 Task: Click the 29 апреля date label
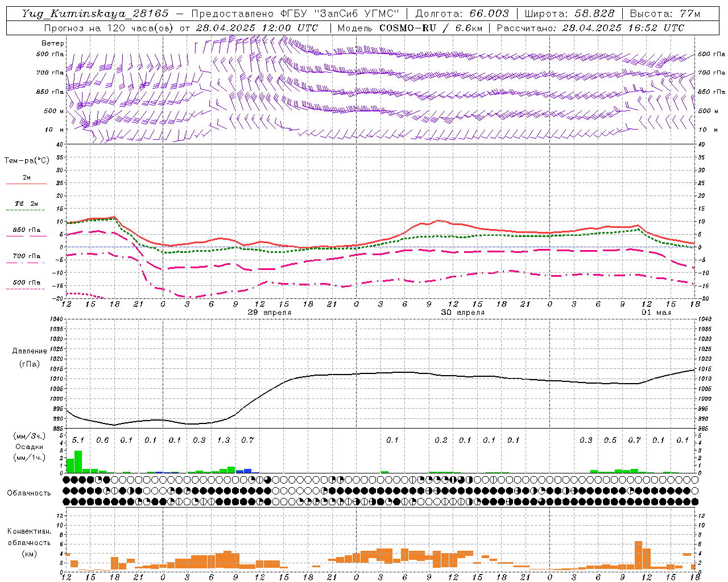tap(270, 313)
